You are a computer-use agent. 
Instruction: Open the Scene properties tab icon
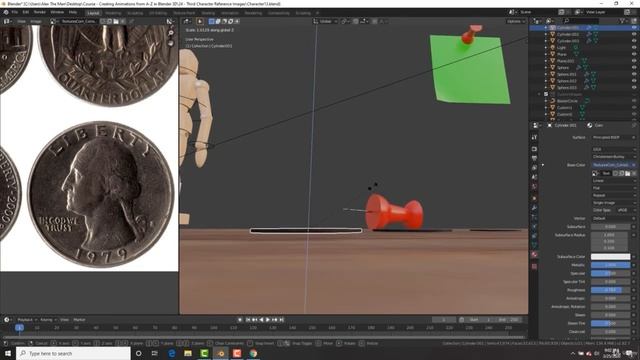(534, 177)
